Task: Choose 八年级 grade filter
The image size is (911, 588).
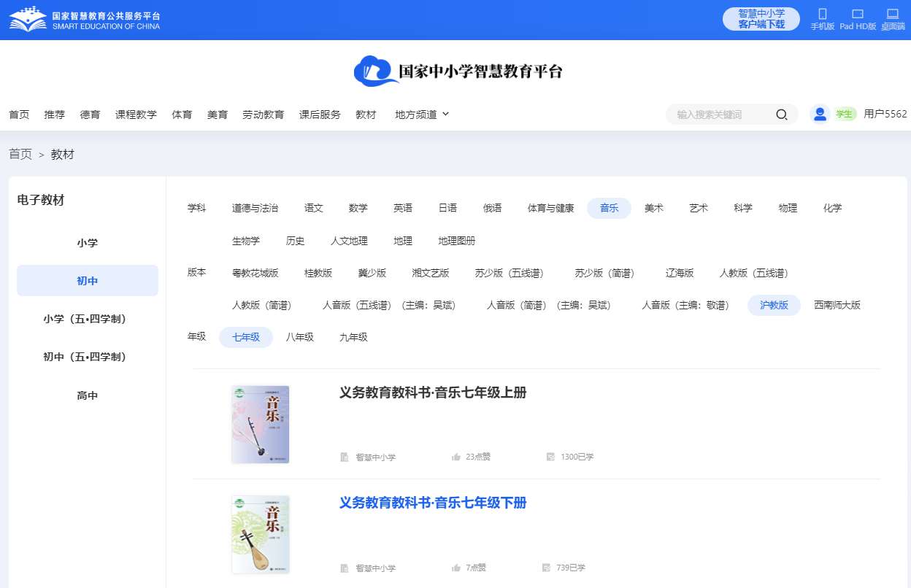Action: pos(299,337)
